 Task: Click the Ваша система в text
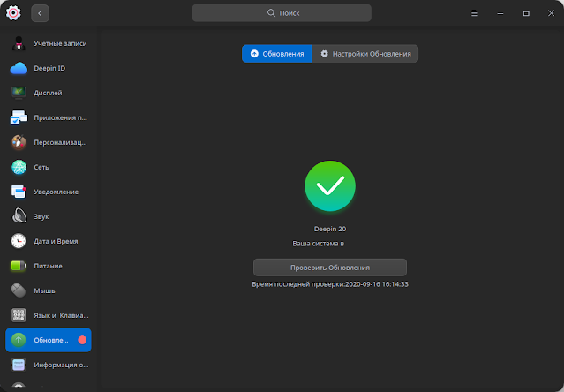coord(319,244)
